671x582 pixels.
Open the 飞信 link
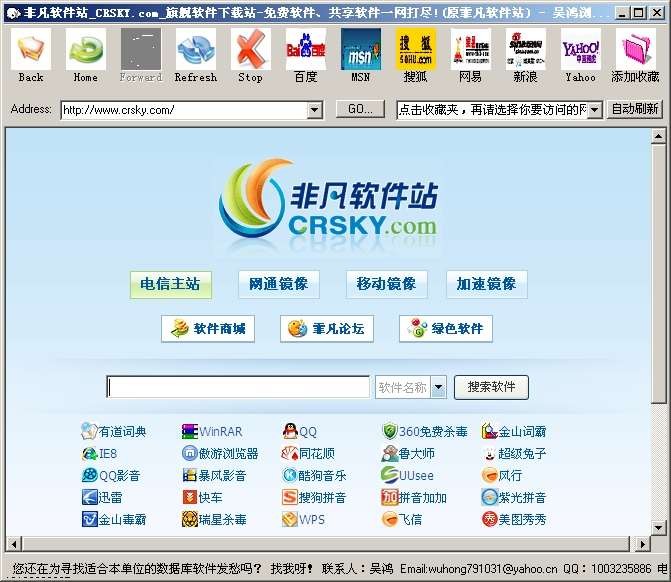(x=401, y=520)
